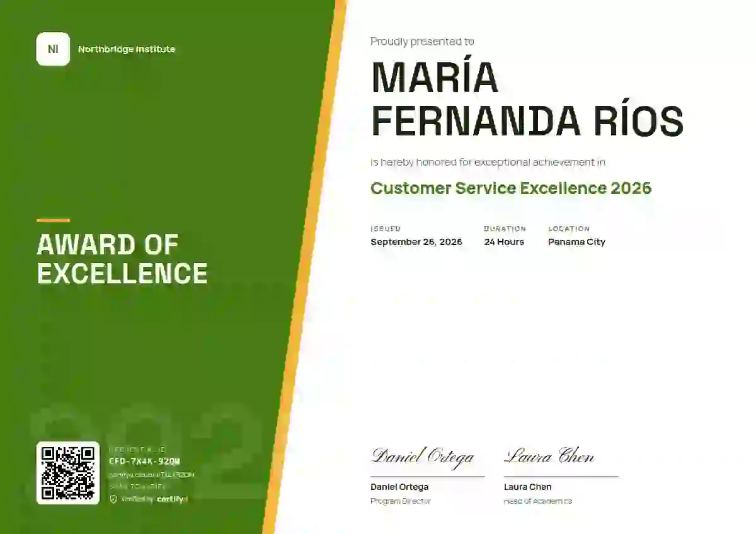Click the verification QR code
Viewport: 756px width, 534px height.
[x=68, y=473]
